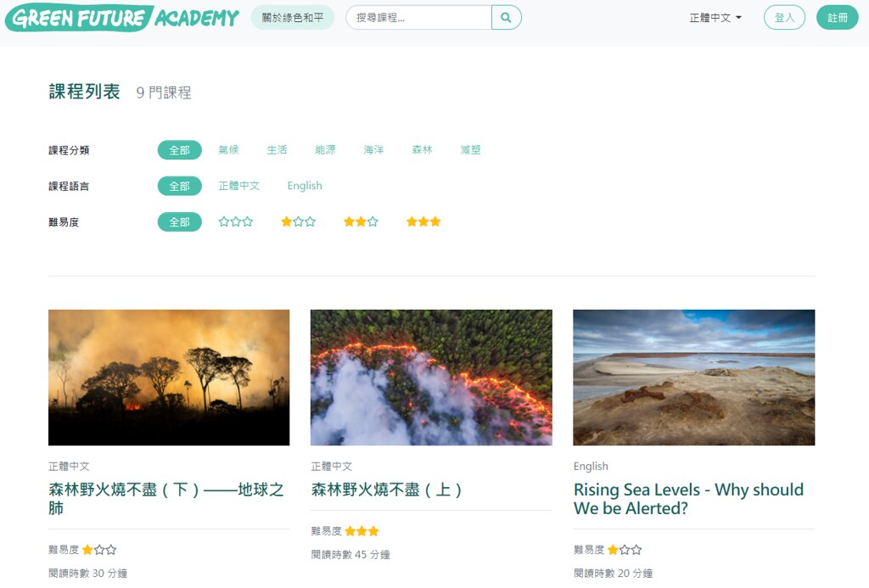Select 全部 in the 課程語言 row
869x588 pixels.
tap(180, 186)
